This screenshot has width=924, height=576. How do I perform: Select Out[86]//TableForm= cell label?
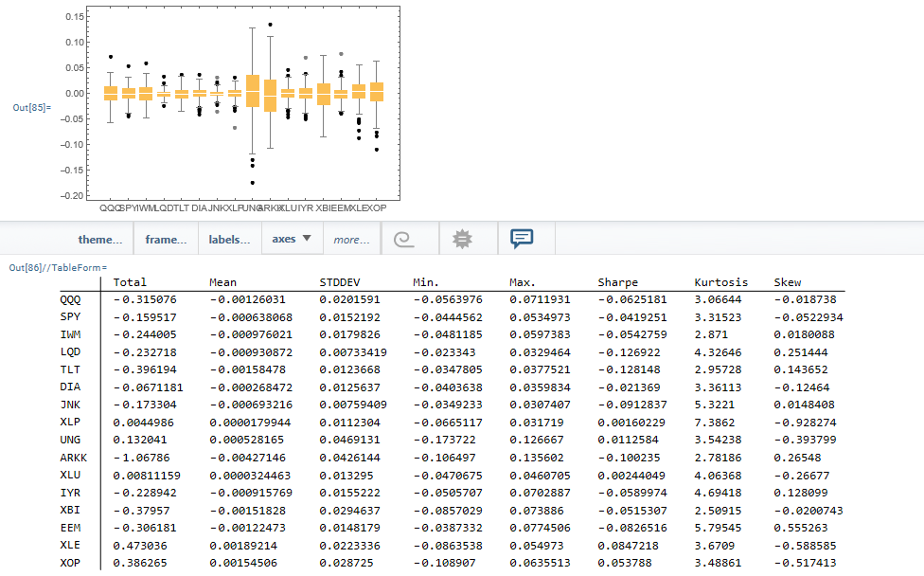58,268
